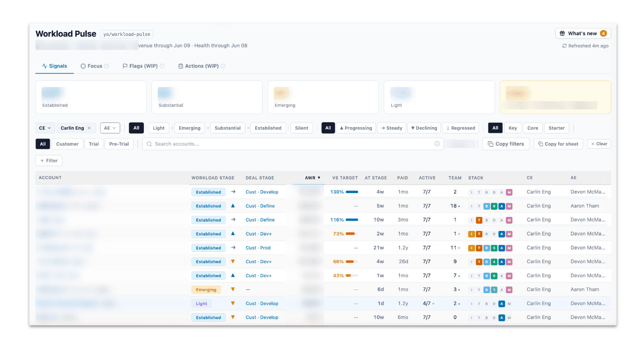Screen dimensions: 644x351
Task: Open the What's new button
Action: click(583, 33)
